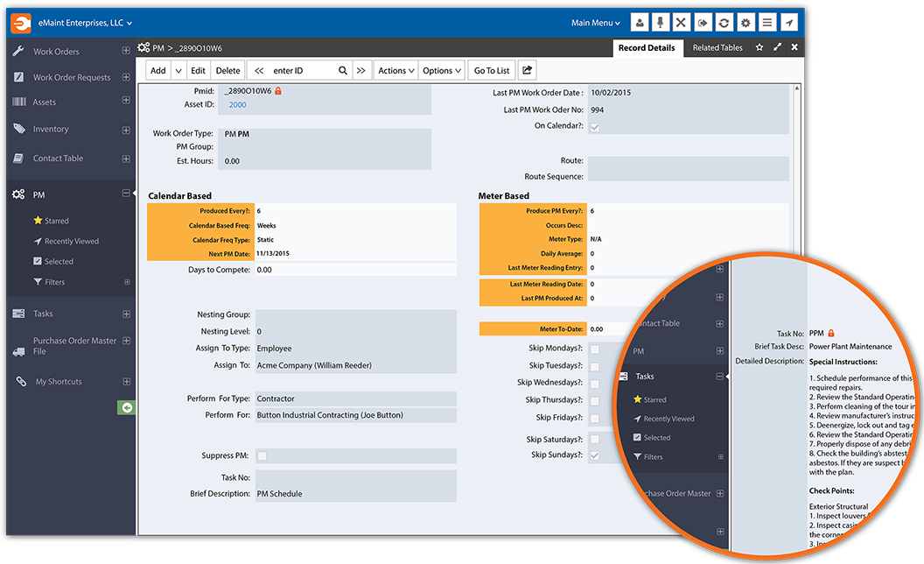Click the Assets barcode icon
Viewport: 924px width, 564px height.
pyautogui.click(x=19, y=102)
